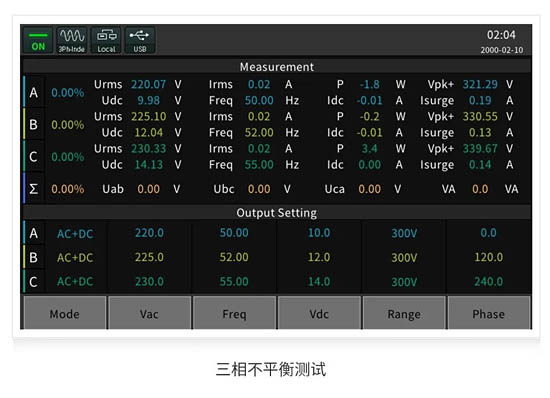Select phase A Urms reading 220.07

coord(148,85)
